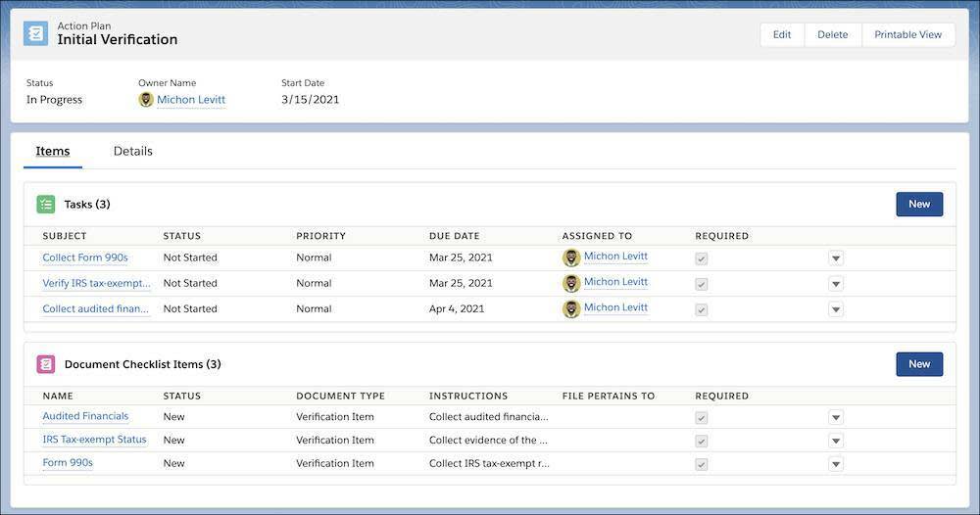The height and width of the screenshot is (515, 980).
Task: Toggle Required checkbox for Collect Form 990s
Action: pos(702,258)
